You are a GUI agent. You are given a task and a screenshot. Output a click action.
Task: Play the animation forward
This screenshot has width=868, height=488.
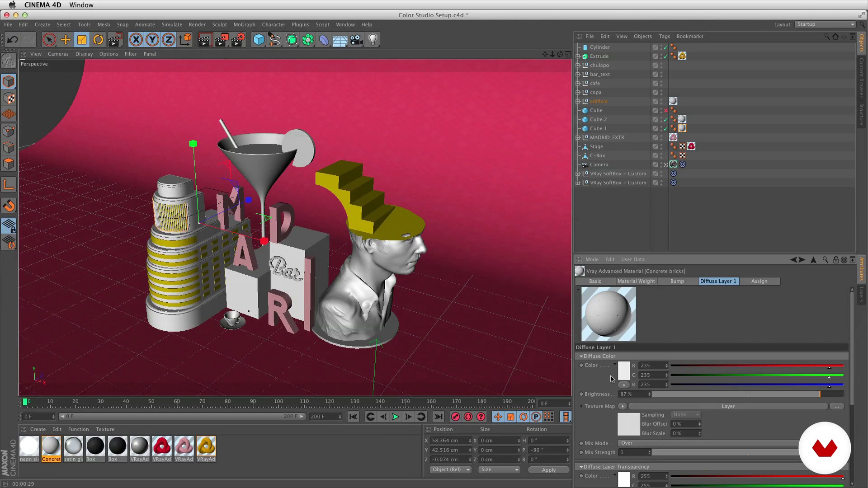[x=395, y=417]
